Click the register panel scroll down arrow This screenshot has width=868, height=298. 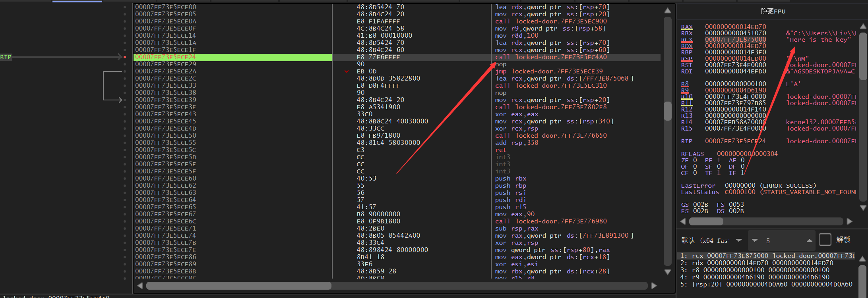coord(863,208)
